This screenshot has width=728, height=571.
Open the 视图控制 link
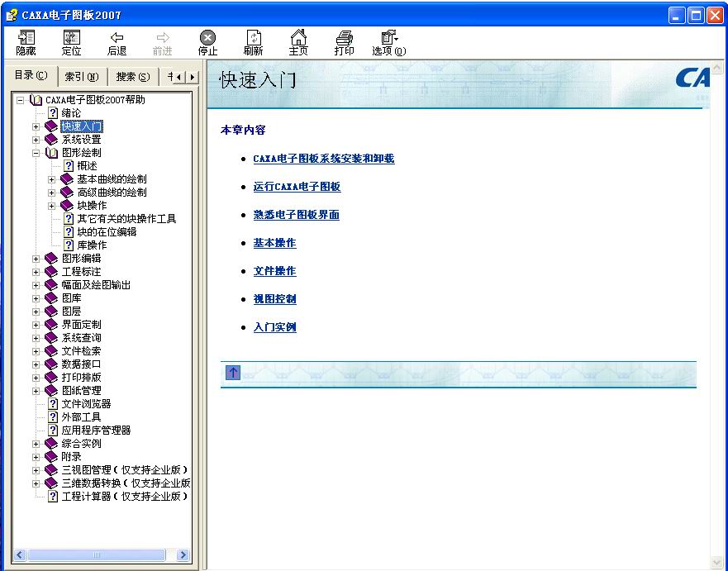click(x=274, y=299)
